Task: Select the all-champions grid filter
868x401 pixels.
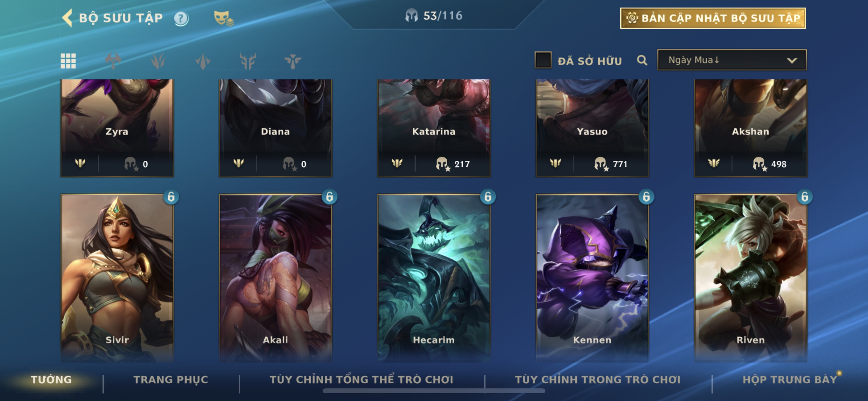Action: click(x=68, y=61)
